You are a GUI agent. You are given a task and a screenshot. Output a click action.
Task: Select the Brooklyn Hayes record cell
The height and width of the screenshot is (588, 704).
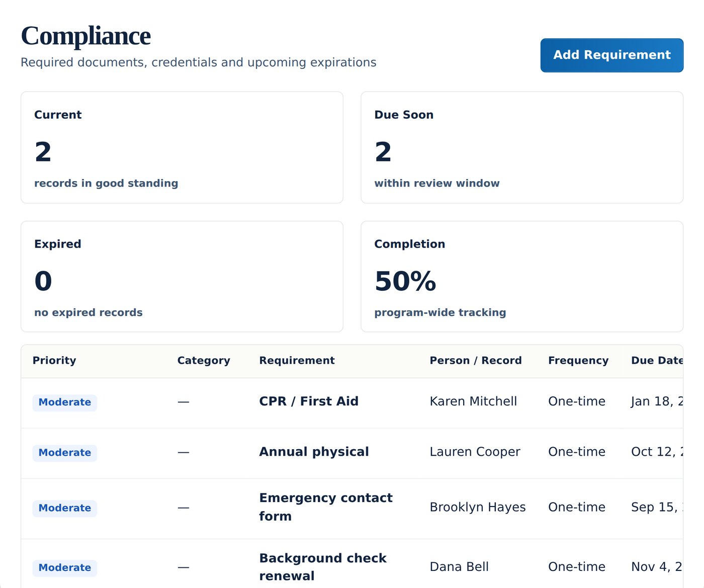pyautogui.click(x=478, y=507)
